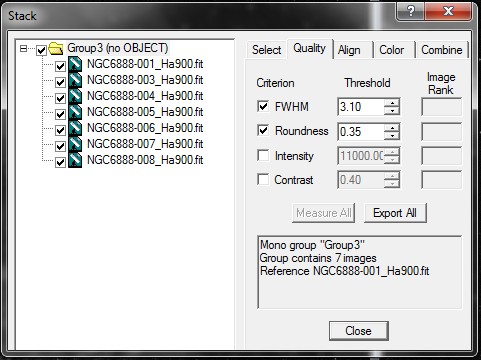The image size is (481, 360).
Task: Enable the Intensity criterion checkbox
Action: pyautogui.click(x=263, y=155)
